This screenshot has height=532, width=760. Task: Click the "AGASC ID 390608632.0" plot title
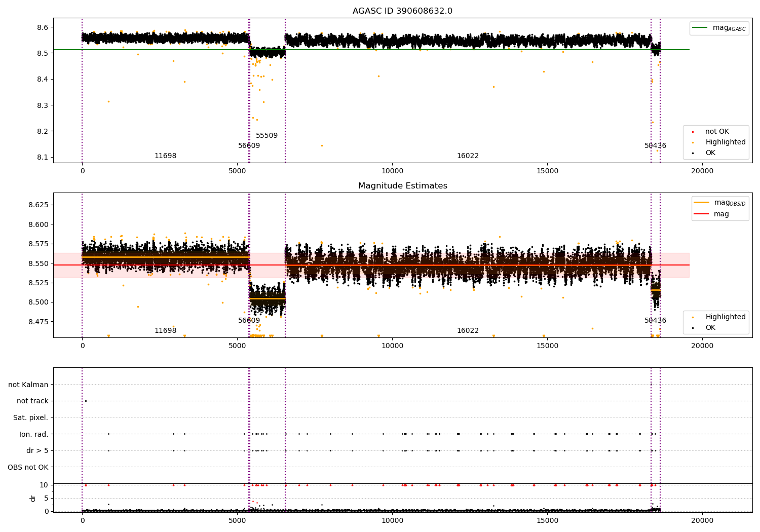click(x=402, y=11)
